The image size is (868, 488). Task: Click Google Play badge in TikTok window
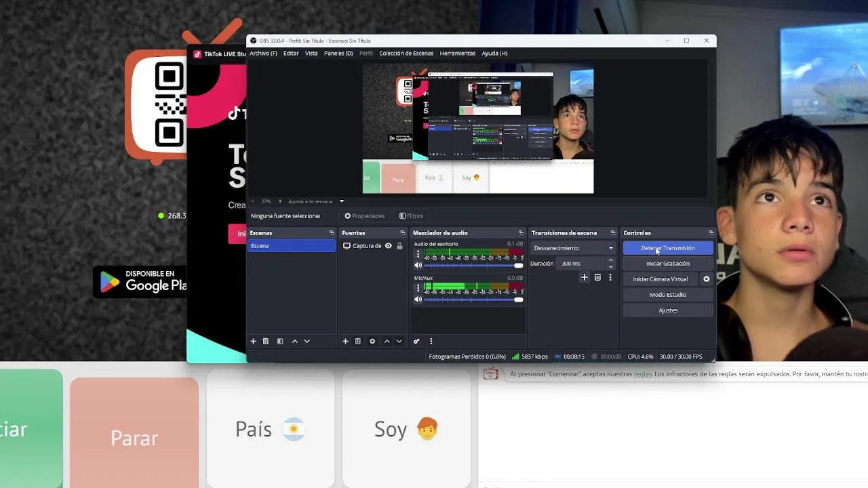[140, 282]
